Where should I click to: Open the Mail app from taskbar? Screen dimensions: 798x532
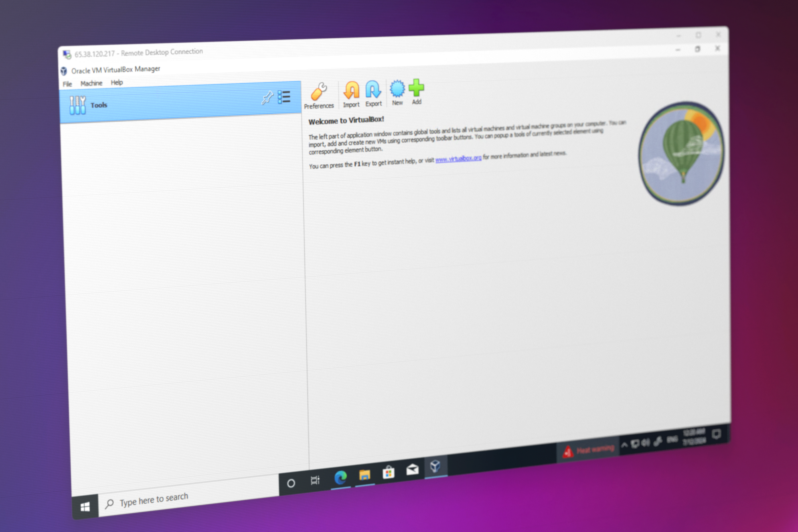pos(412,469)
